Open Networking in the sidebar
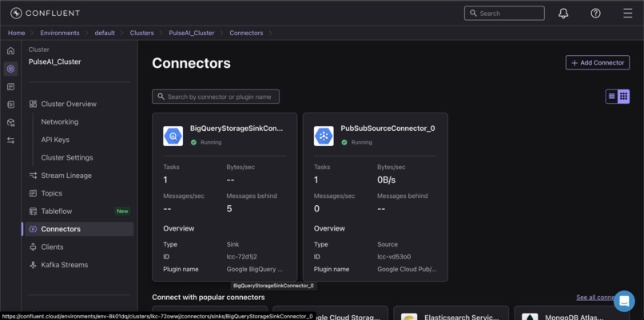This screenshot has width=644, height=320. coord(60,122)
